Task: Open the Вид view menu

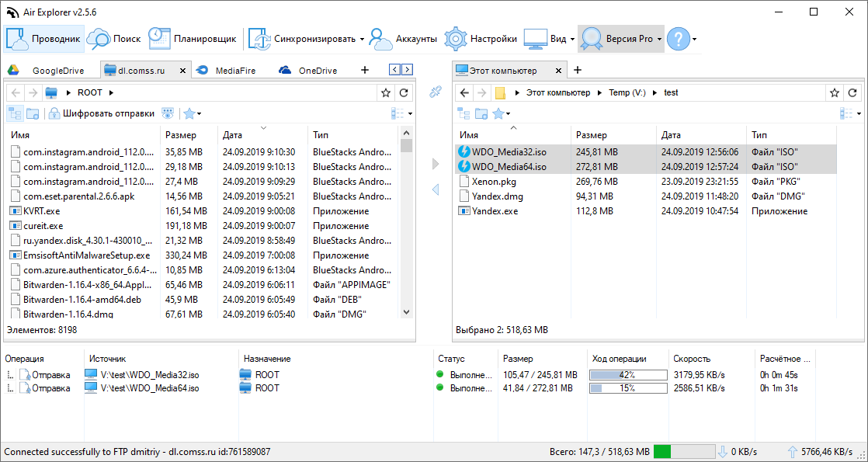Action: [x=549, y=39]
